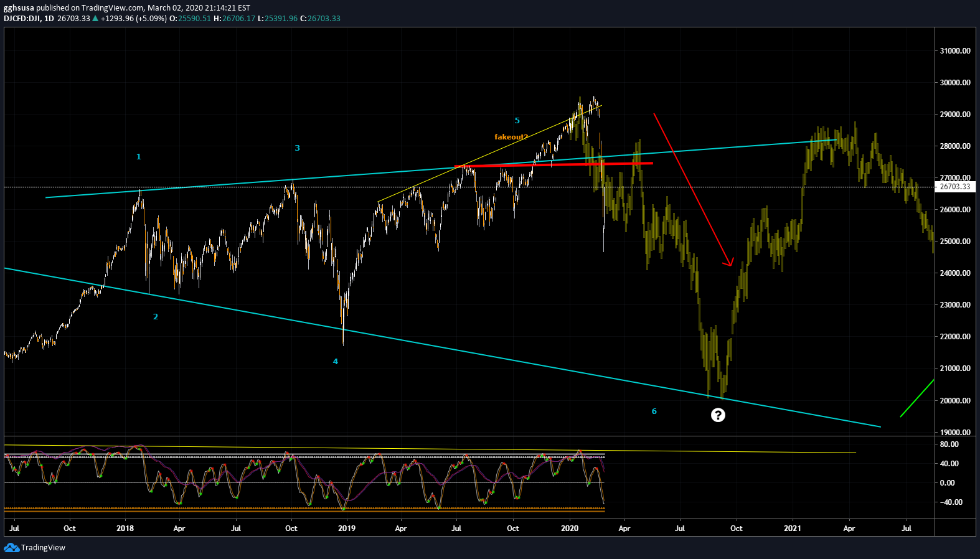The width and height of the screenshot is (980, 559).
Task: Click the 26000.00 price axis label
Action: click(x=955, y=210)
